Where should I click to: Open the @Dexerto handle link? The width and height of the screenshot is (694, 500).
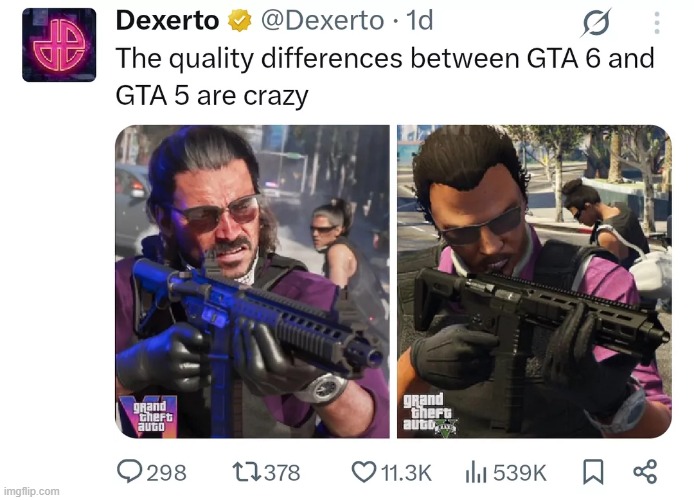point(322,21)
